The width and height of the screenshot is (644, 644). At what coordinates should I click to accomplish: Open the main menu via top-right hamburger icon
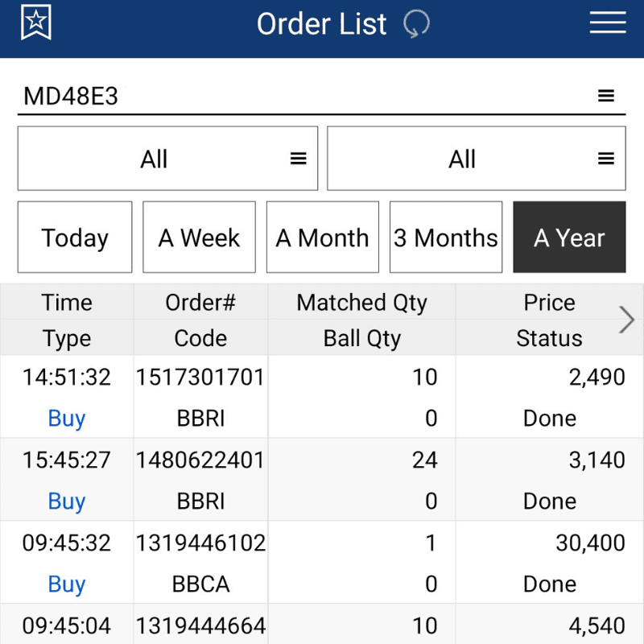tap(608, 23)
